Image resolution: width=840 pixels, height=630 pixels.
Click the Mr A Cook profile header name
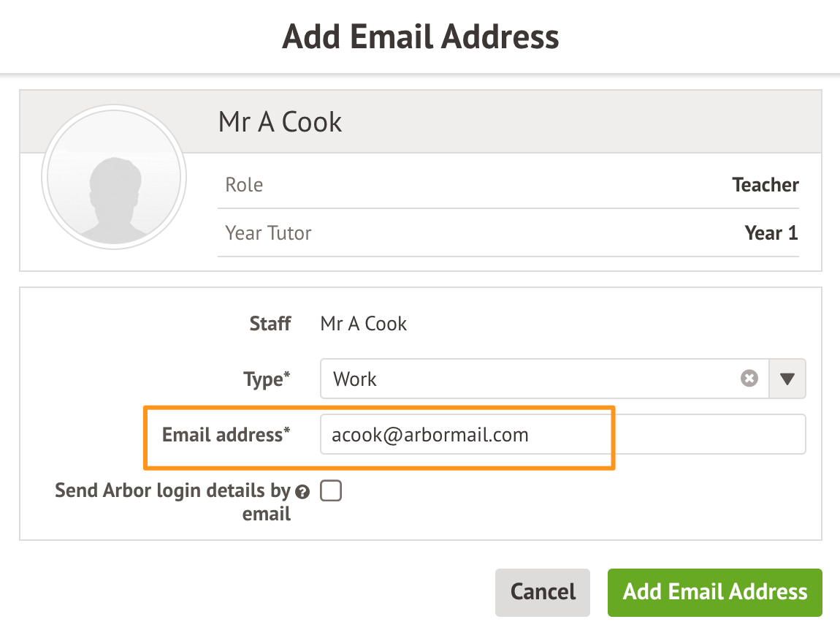280,122
